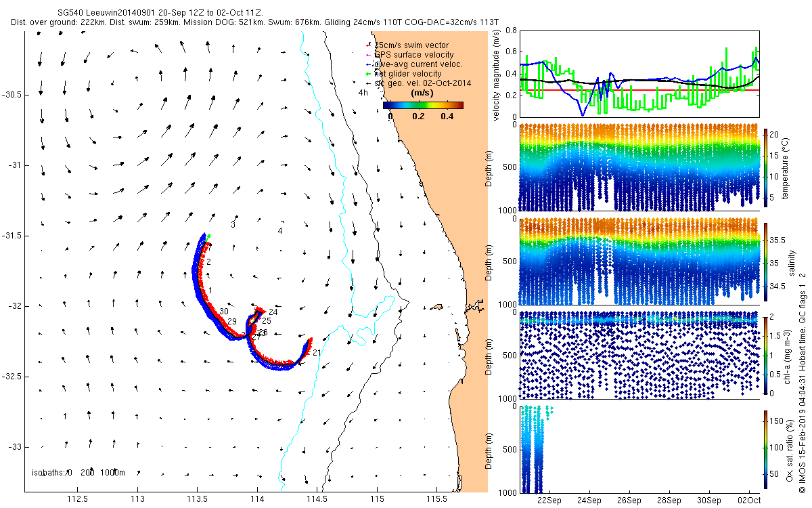The height and width of the screenshot is (508, 812).
Task: Click latitude tick label -32.5
Action: point(11,377)
